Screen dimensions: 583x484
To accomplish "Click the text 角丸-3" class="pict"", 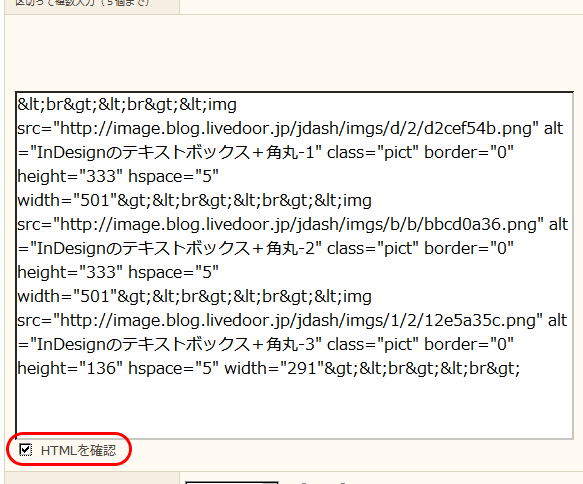I will click(342, 344).
